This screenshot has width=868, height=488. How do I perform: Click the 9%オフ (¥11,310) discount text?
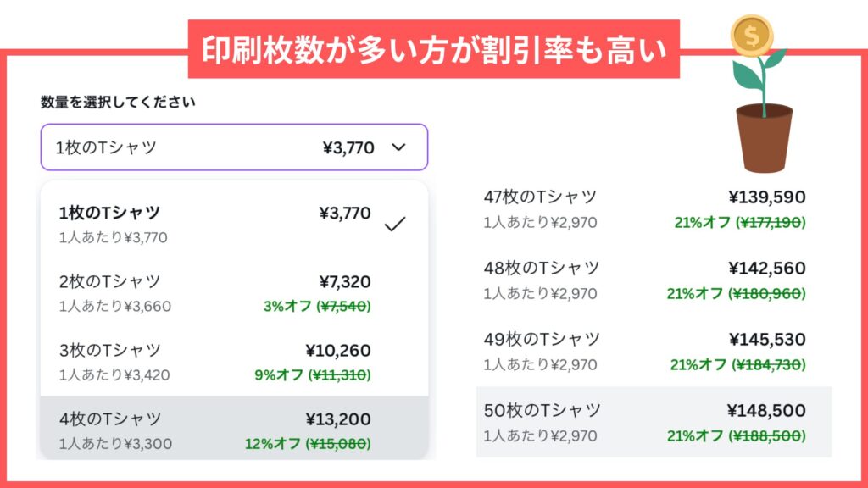[312, 374]
